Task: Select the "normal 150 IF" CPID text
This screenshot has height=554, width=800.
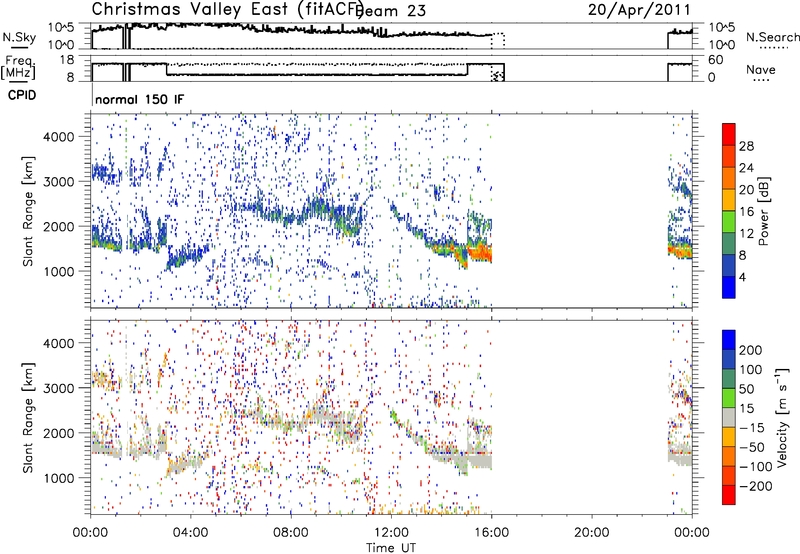Action: point(139,99)
